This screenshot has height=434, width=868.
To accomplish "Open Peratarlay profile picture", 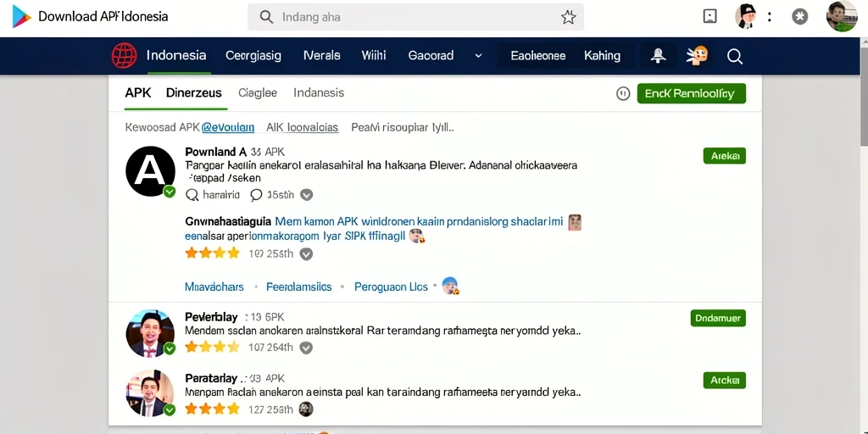I will coord(150,393).
